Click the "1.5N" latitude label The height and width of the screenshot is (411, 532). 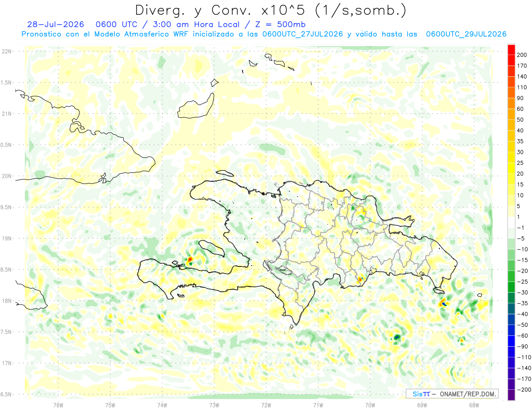[x=7, y=82]
